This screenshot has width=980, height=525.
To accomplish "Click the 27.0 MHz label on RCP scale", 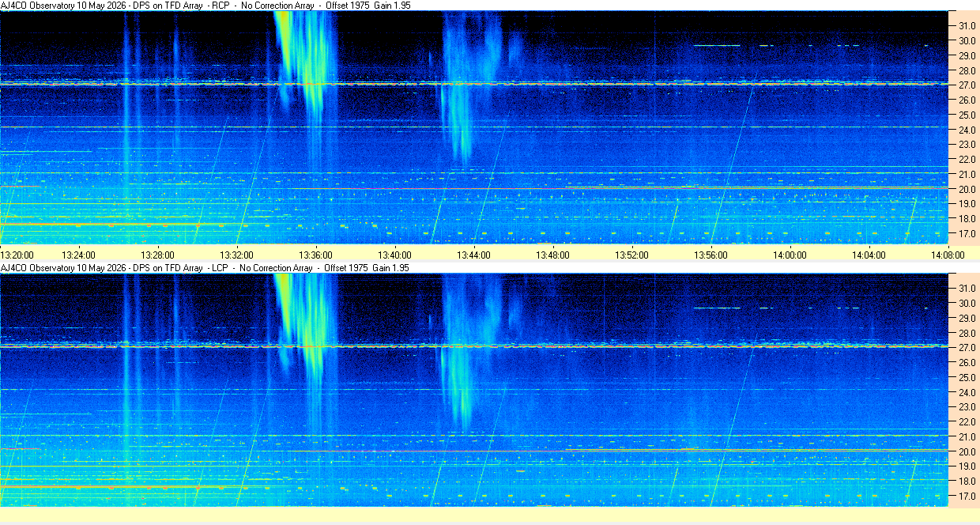I will 967,85.
